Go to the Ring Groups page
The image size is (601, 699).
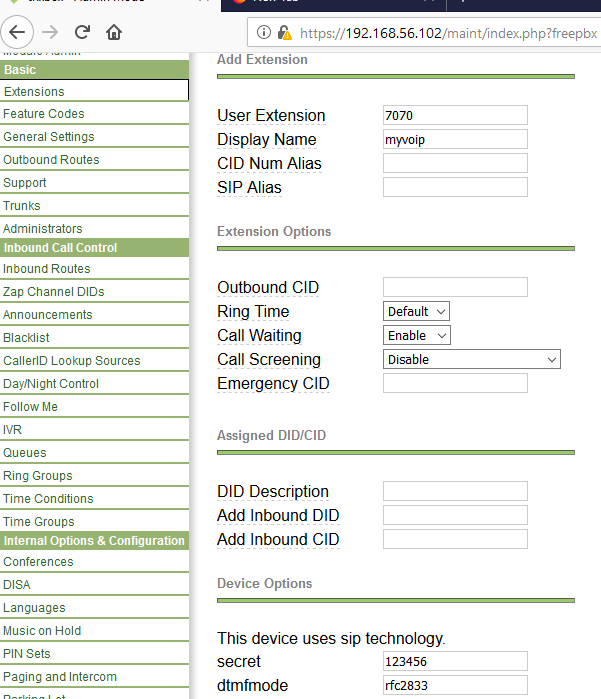click(38, 476)
